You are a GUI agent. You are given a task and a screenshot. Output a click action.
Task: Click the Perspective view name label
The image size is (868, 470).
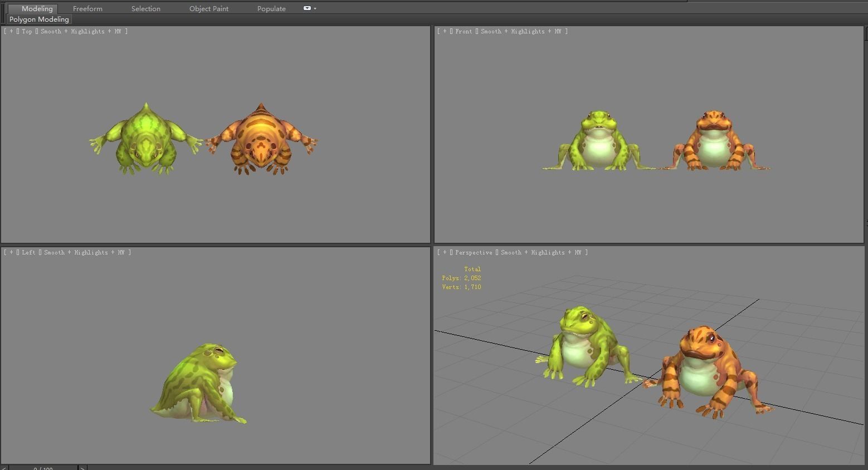pos(474,252)
